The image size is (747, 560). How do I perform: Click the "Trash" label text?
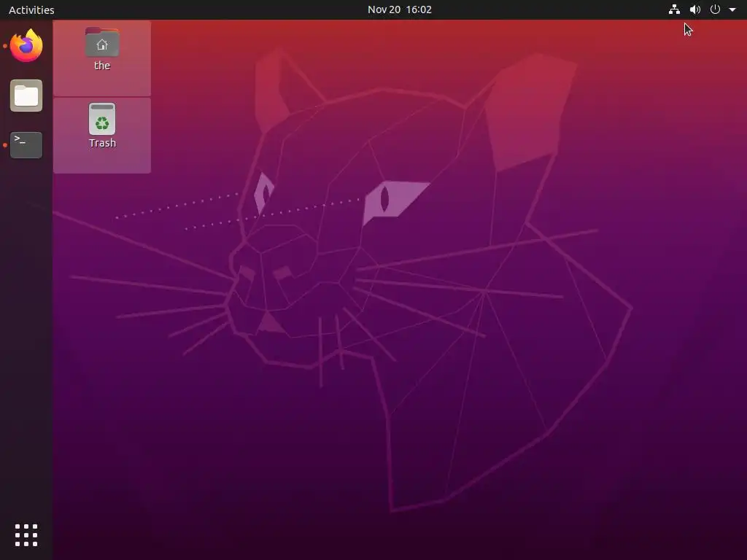102,143
